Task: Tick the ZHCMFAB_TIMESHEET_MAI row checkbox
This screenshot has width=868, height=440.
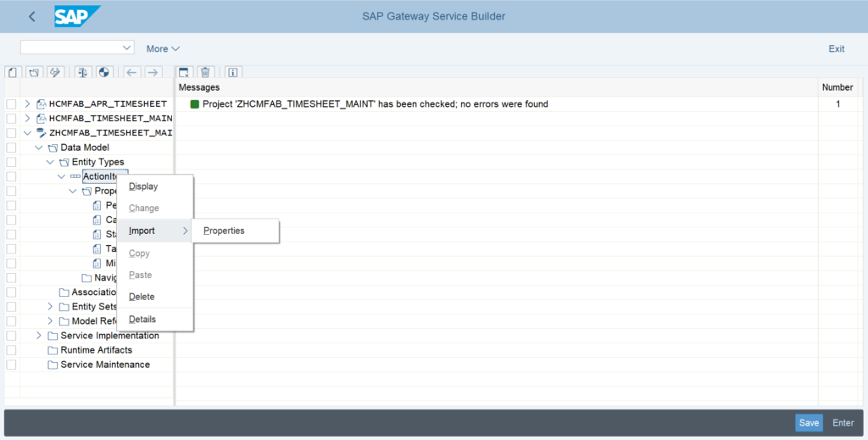Action: 11,133
